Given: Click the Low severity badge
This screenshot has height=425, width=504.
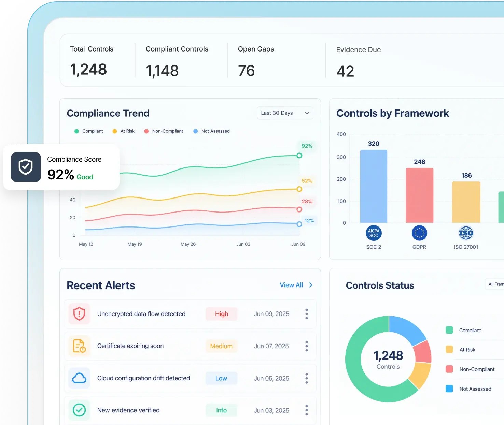Looking at the screenshot, I should [221, 378].
